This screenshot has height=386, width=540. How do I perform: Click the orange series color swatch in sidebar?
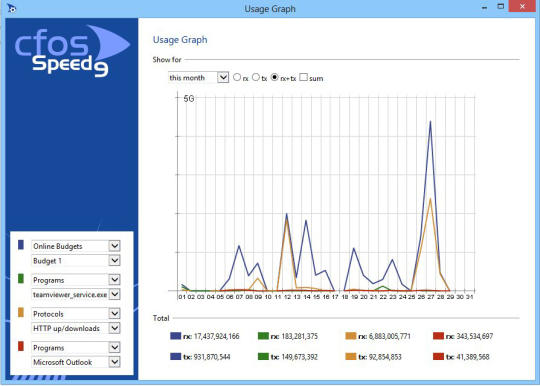[x=21, y=312]
